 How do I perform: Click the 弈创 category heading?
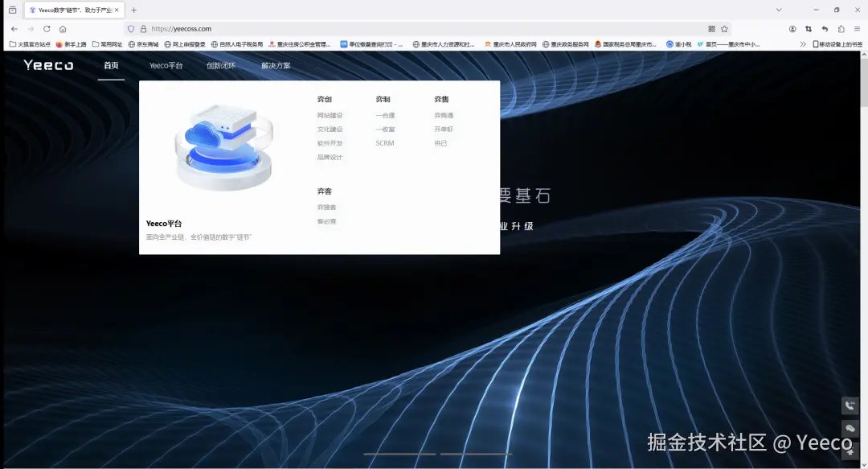[325, 99]
